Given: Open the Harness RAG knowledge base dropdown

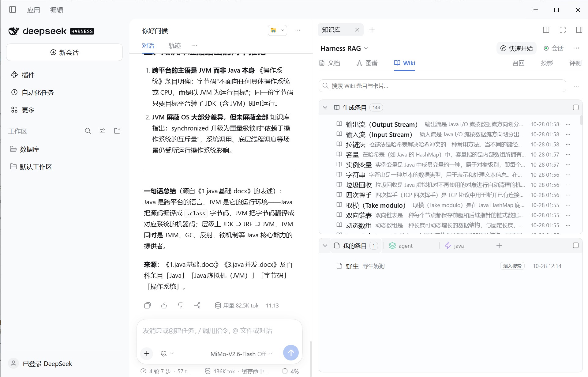Looking at the screenshot, I should 344,48.
